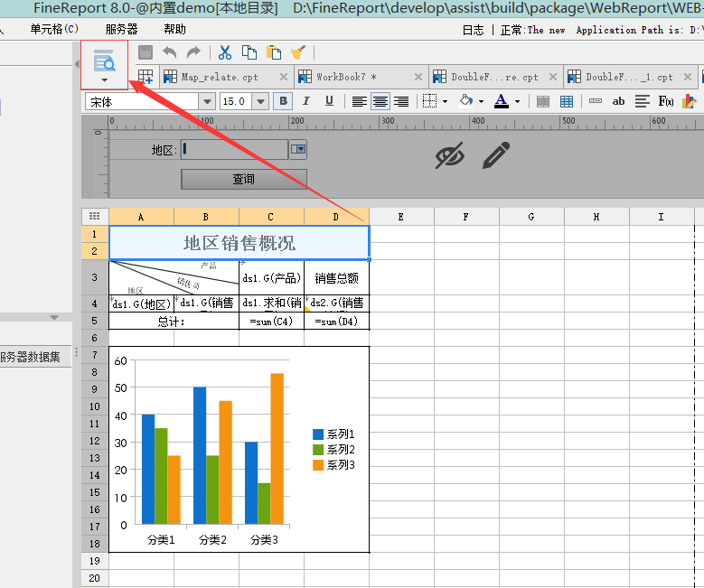This screenshot has height=588, width=704.
Task: Close the DoubleF...re.cpt tab
Action: click(x=553, y=77)
